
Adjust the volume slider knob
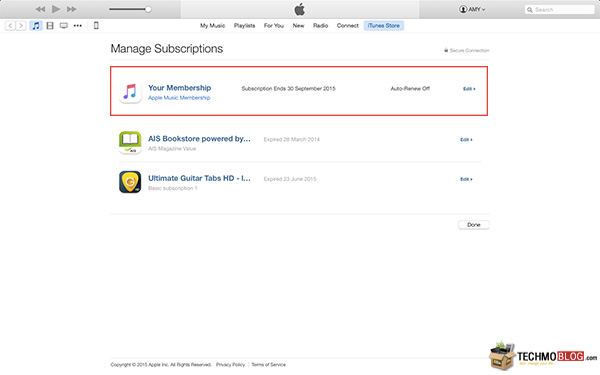coord(148,9)
